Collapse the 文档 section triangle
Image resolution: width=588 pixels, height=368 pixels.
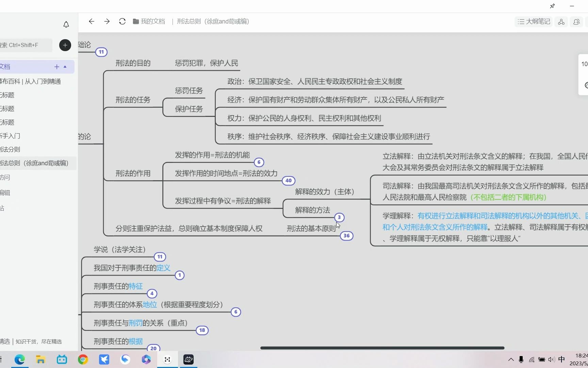coord(65,67)
